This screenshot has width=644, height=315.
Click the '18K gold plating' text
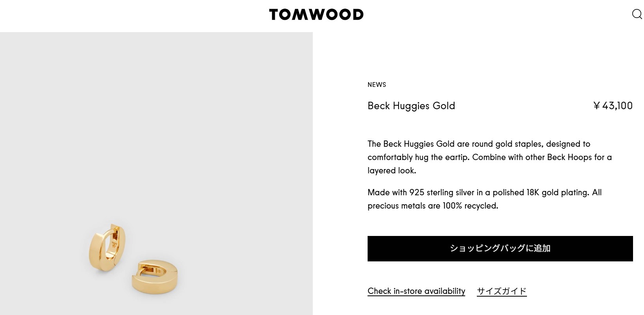click(557, 193)
